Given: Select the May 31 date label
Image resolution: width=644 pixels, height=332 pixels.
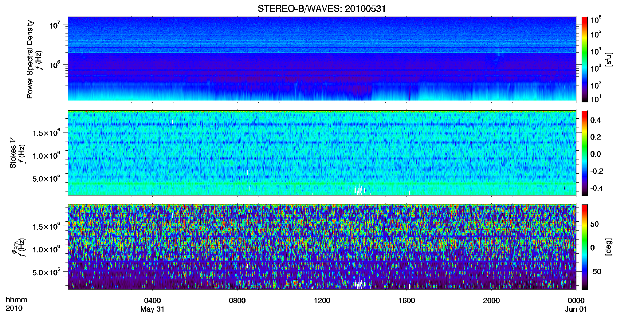Looking at the screenshot, I should pos(152,309).
